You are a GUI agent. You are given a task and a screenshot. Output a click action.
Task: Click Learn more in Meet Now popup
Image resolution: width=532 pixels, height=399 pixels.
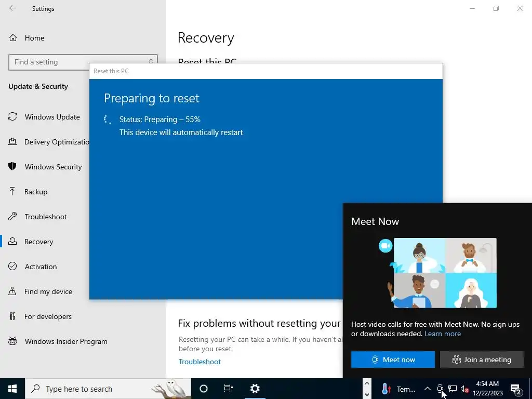coord(443,334)
